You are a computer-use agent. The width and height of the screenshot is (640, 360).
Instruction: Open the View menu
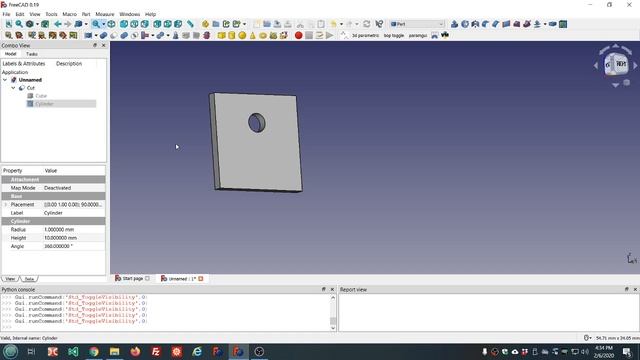click(35, 14)
